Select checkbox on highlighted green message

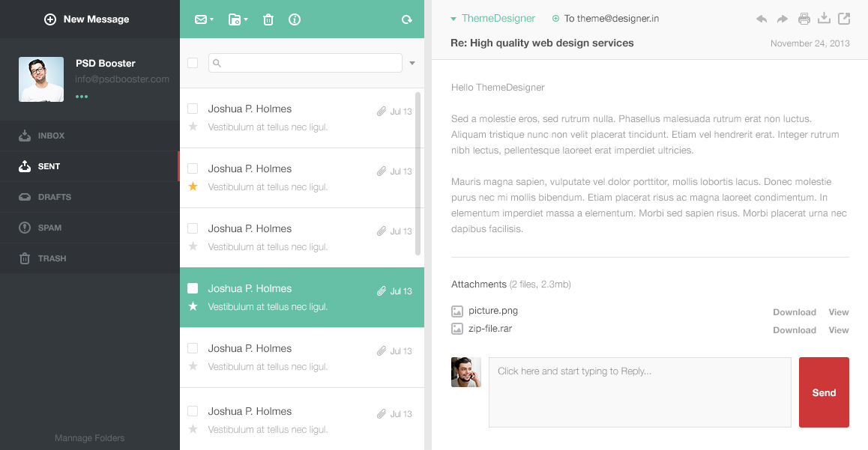(193, 288)
